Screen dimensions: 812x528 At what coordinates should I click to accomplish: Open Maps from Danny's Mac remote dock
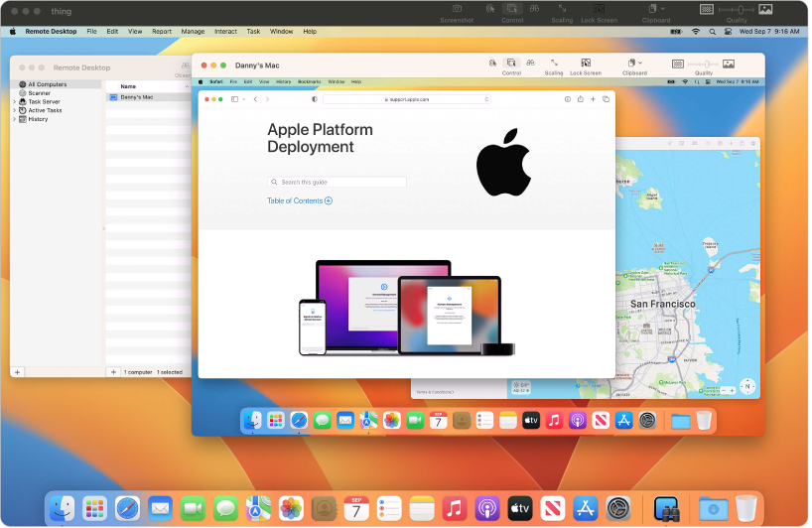(368, 421)
